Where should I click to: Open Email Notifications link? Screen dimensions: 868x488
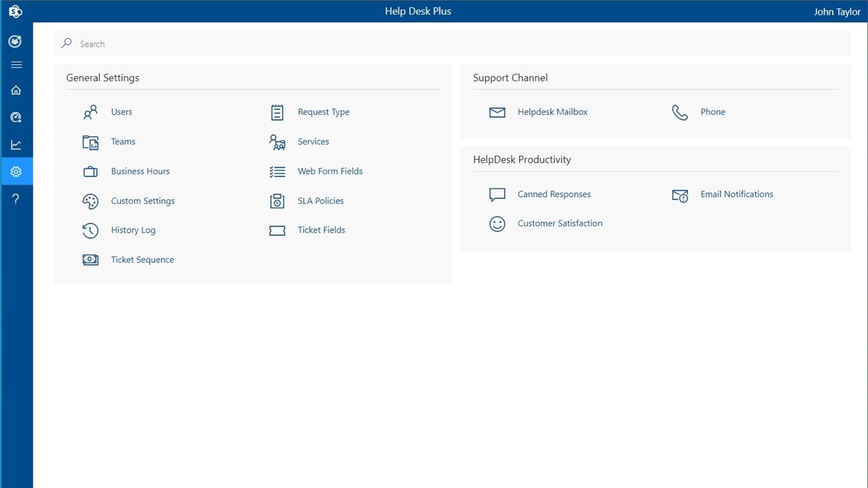[x=737, y=194]
